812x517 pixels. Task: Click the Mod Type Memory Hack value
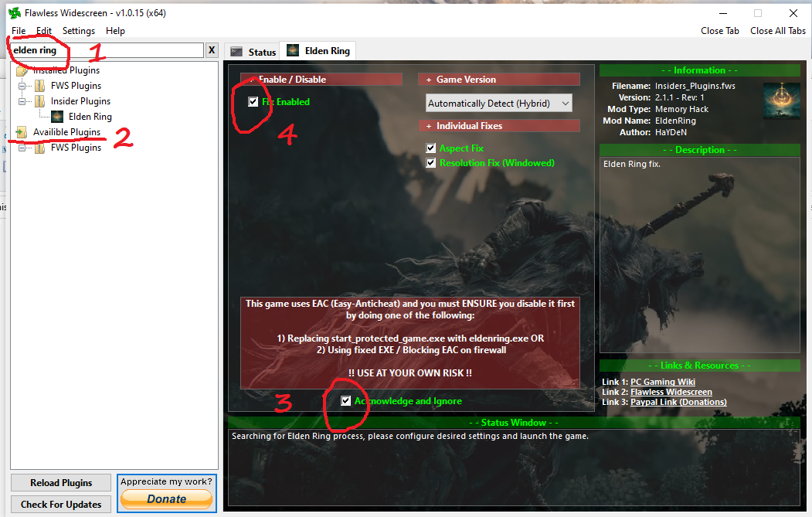[x=681, y=109]
